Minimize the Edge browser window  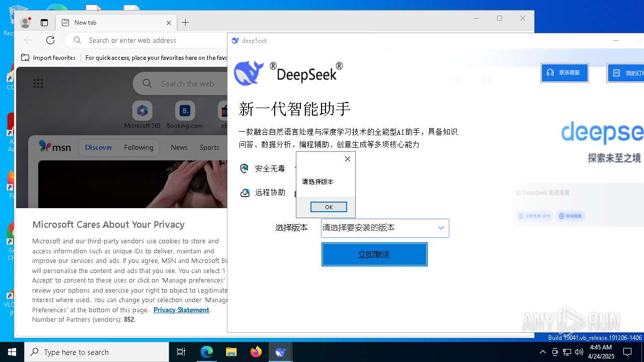tap(476, 18)
